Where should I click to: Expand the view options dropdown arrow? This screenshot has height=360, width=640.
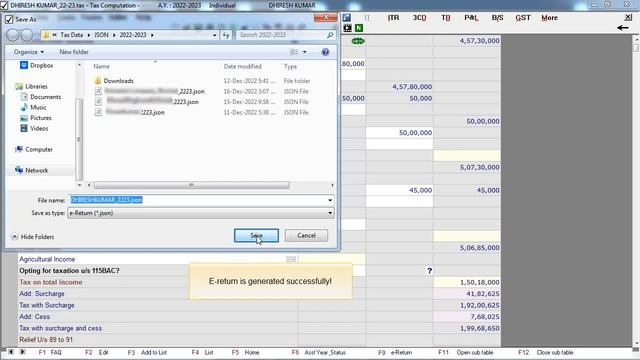pos(304,52)
